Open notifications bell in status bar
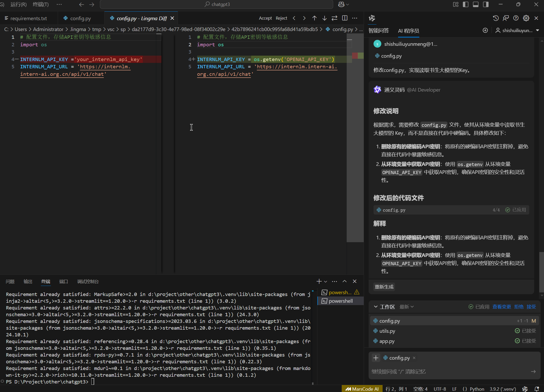The width and height of the screenshot is (544, 392). pyautogui.click(x=537, y=389)
